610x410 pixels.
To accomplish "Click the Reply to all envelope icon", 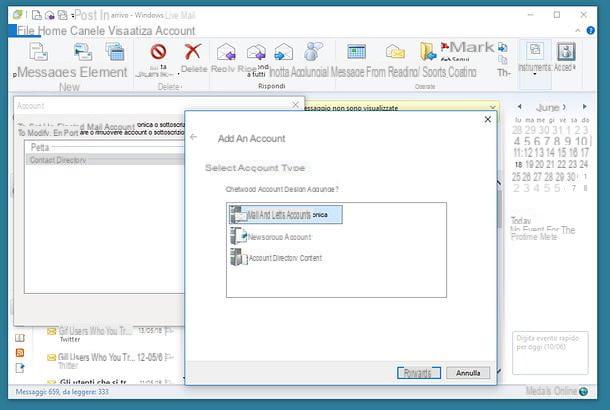I will click(256, 52).
